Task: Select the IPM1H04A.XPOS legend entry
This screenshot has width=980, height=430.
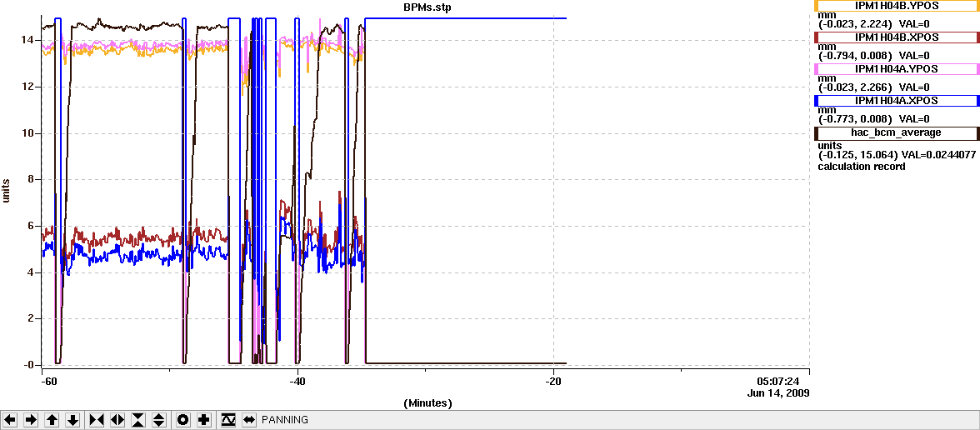Action: (x=897, y=101)
